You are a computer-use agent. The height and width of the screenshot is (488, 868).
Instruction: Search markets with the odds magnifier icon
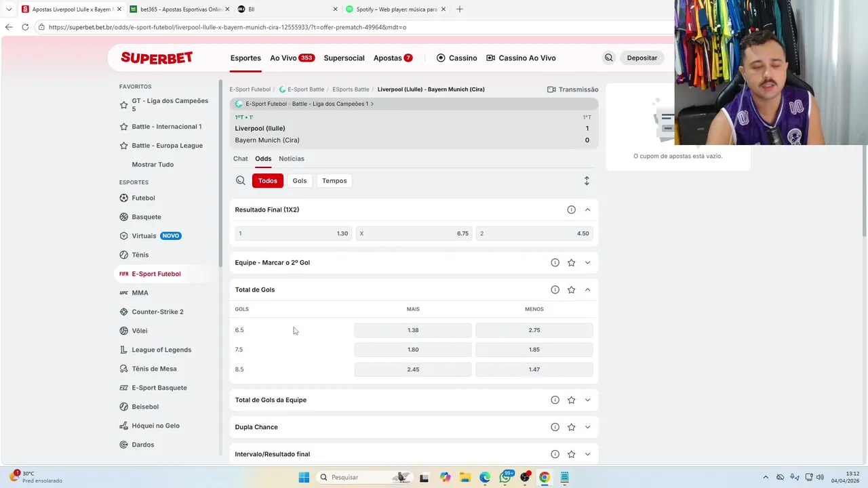pyautogui.click(x=241, y=180)
